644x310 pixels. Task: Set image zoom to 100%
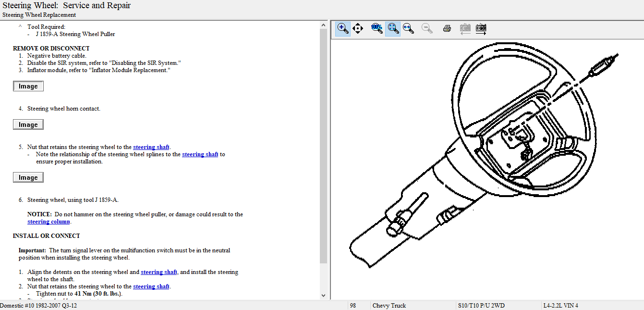(x=377, y=29)
